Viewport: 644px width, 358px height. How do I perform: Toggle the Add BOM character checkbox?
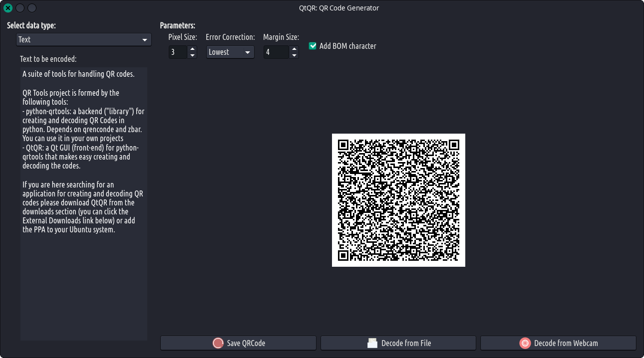click(x=313, y=46)
